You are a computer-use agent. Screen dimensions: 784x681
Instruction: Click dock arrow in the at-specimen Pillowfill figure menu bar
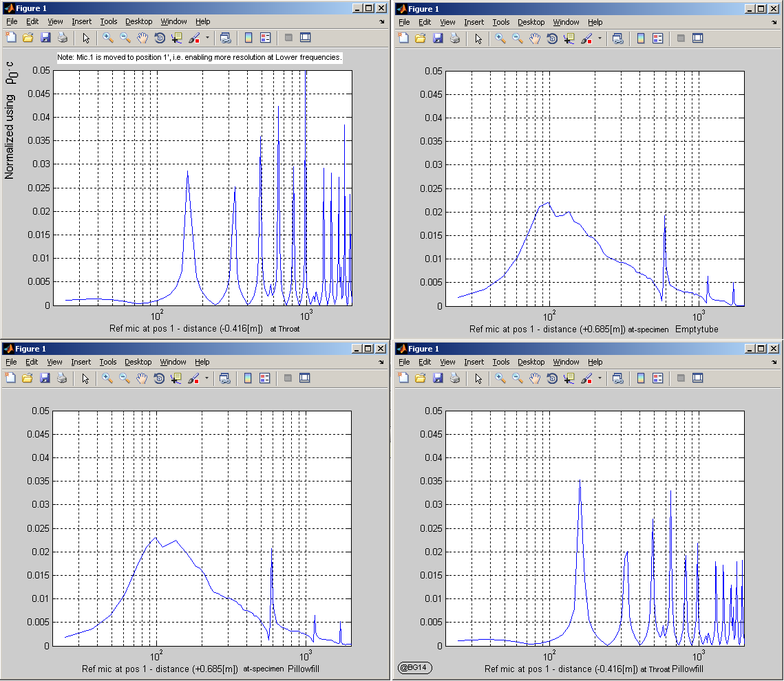(x=381, y=362)
